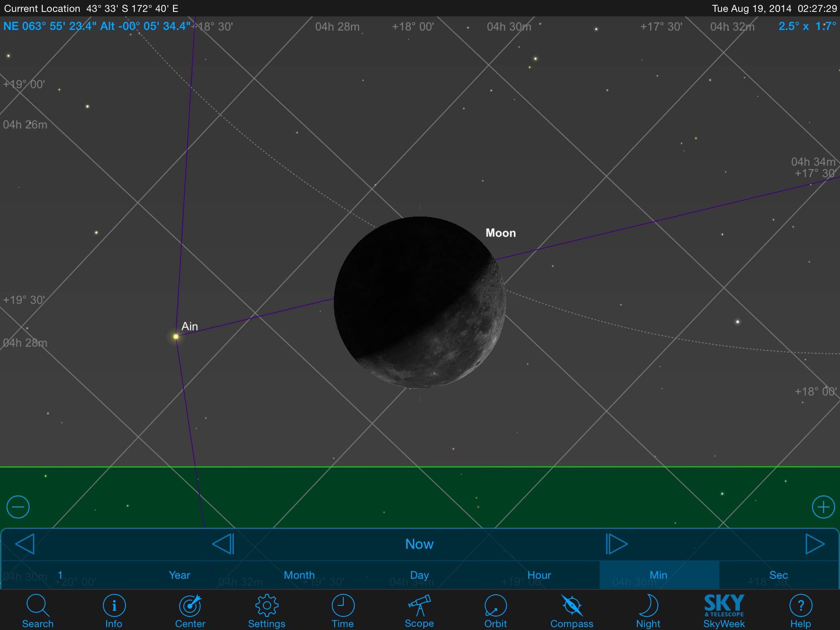Image resolution: width=840 pixels, height=630 pixels.
Task: Zoom out with the minus button
Action: click(x=18, y=507)
